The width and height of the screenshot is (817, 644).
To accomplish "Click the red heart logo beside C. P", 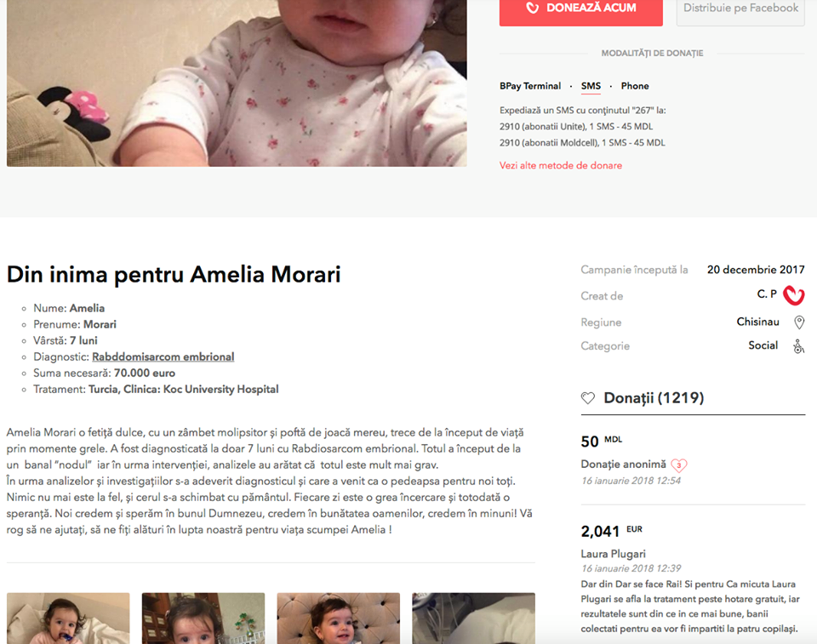I will (793, 295).
